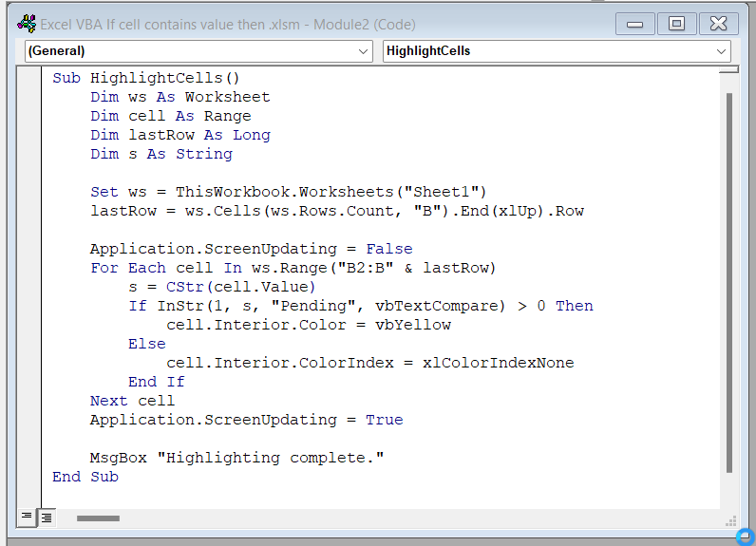Click the blue circle icon in corner
Screen dimensions: 756x546
pyautogui.click(x=745, y=536)
